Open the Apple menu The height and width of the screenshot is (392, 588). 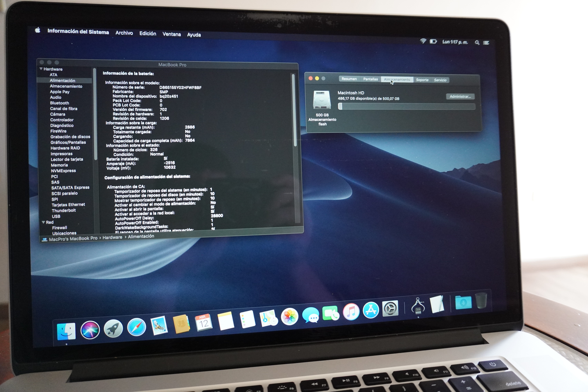click(x=38, y=30)
